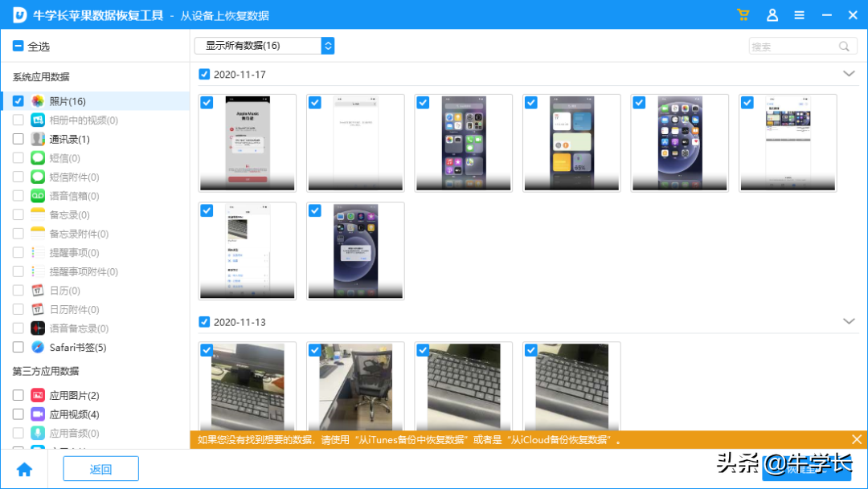The image size is (868, 489).
Task: Click the Contacts icon
Action: (x=38, y=139)
